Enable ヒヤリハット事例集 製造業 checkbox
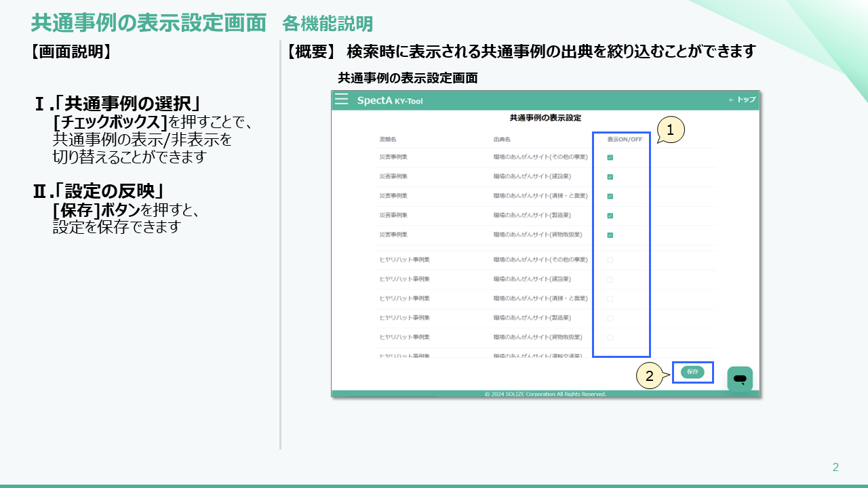The width and height of the screenshot is (868, 488). coord(610,318)
